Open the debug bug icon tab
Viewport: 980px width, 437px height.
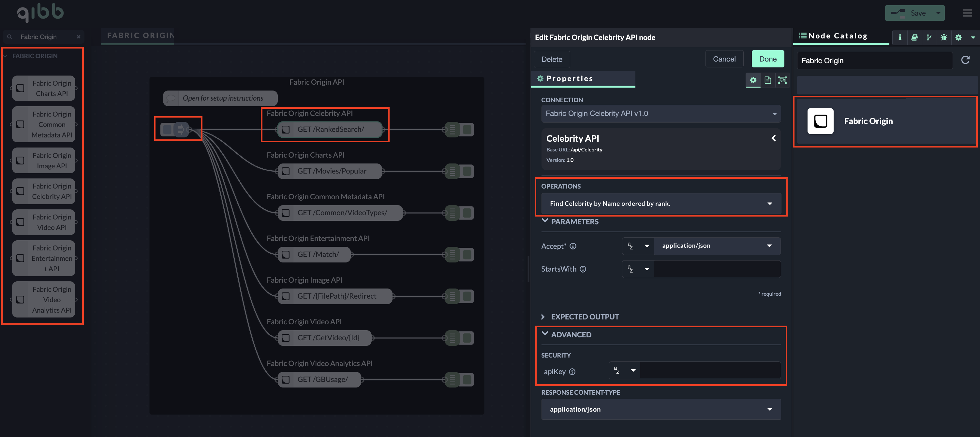point(944,37)
